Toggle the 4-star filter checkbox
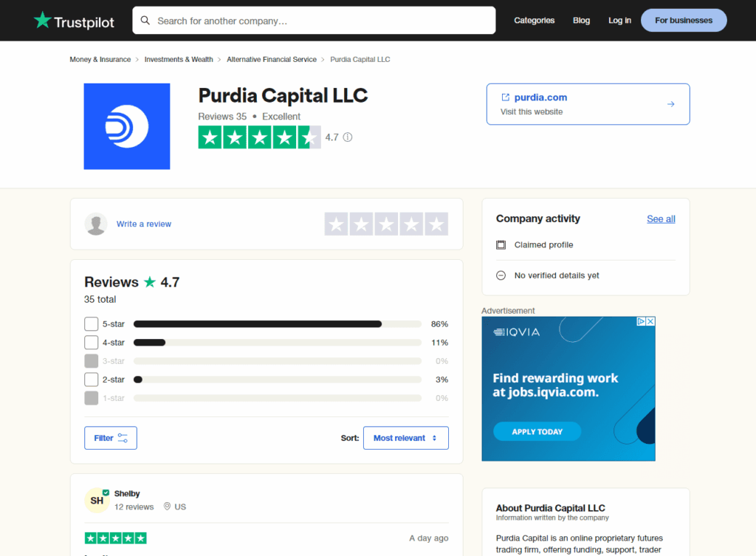The width and height of the screenshot is (756, 556). [x=91, y=343]
